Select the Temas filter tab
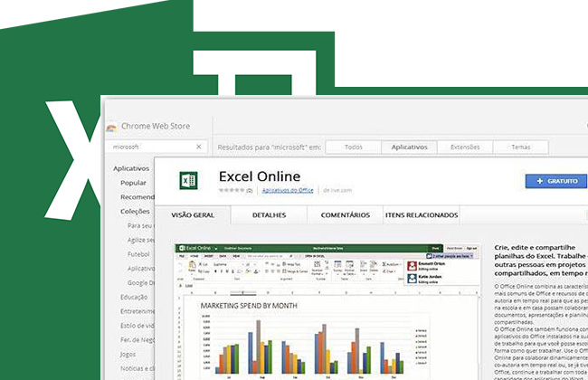Image resolution: width=588 pixels, height=380 pixels. pos(521,147)
